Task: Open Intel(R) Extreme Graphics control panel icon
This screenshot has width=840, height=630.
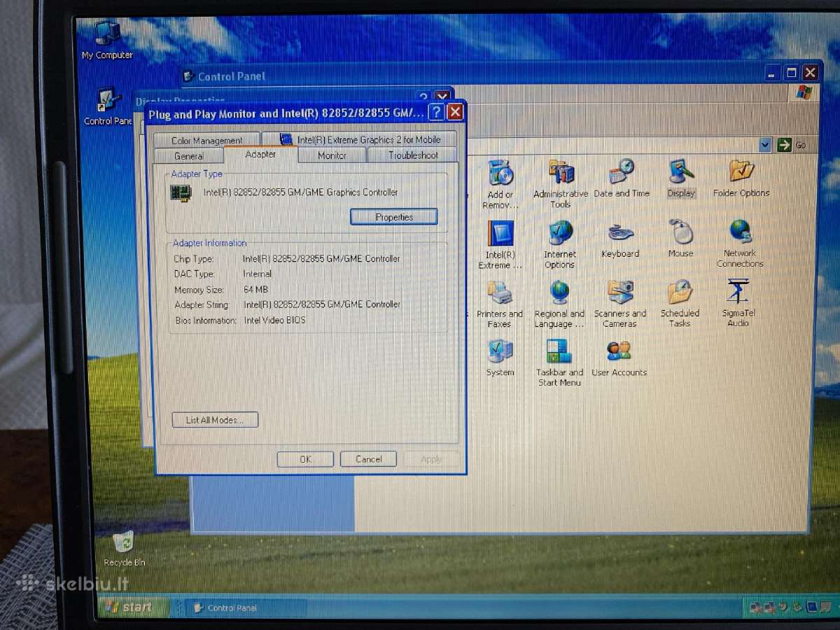Action: (x=500, y=245)
